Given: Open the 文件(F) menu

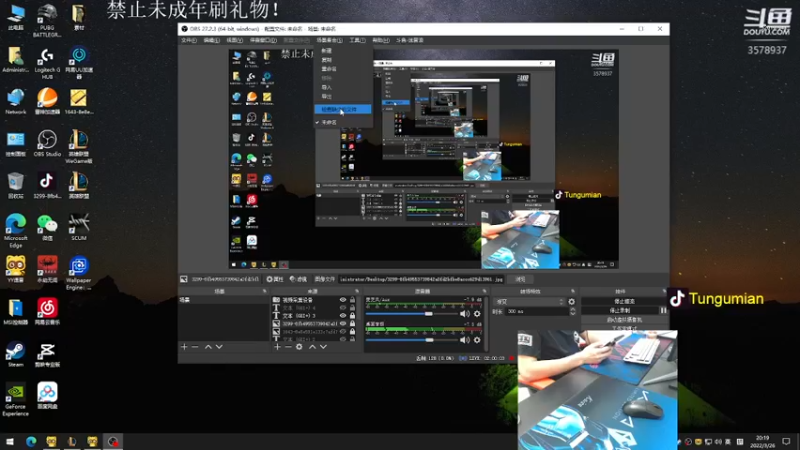Looking at the screenshot, I should coord(189,40).
